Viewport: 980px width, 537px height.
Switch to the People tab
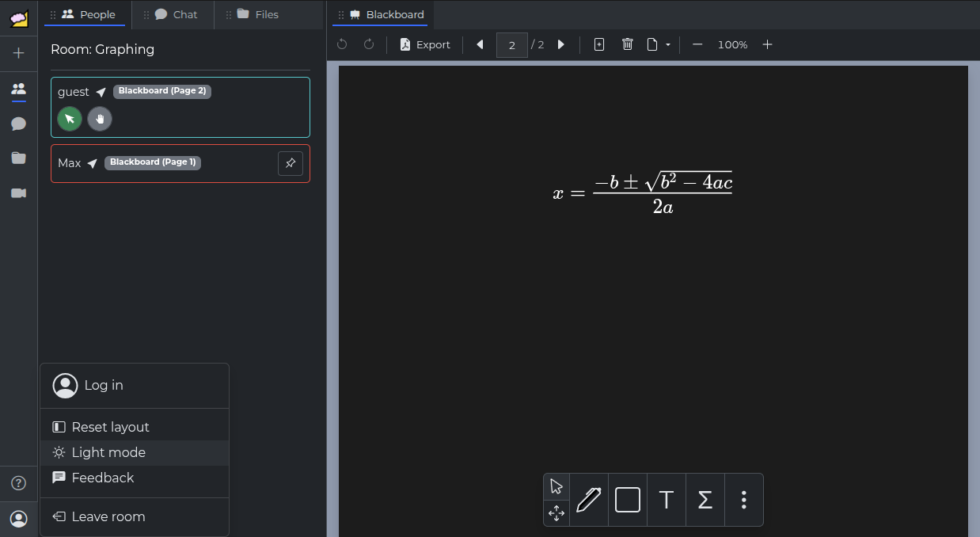pyautogui.click(x=84, y=14)
